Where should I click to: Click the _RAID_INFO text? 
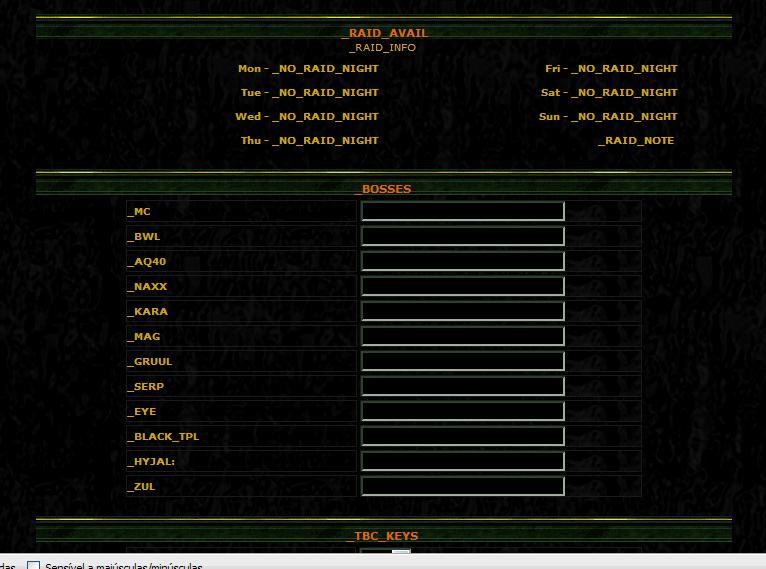point(384,47)
